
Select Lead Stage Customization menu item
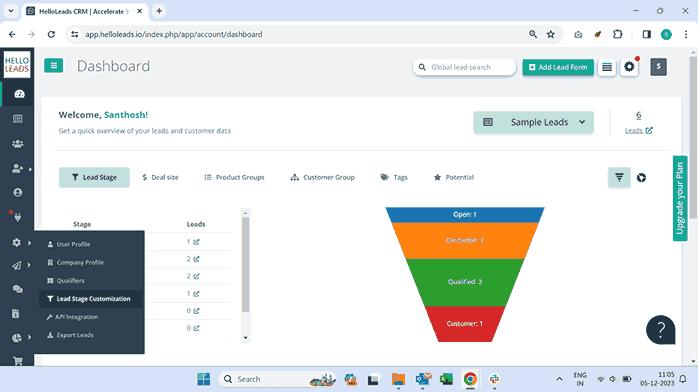90,299
